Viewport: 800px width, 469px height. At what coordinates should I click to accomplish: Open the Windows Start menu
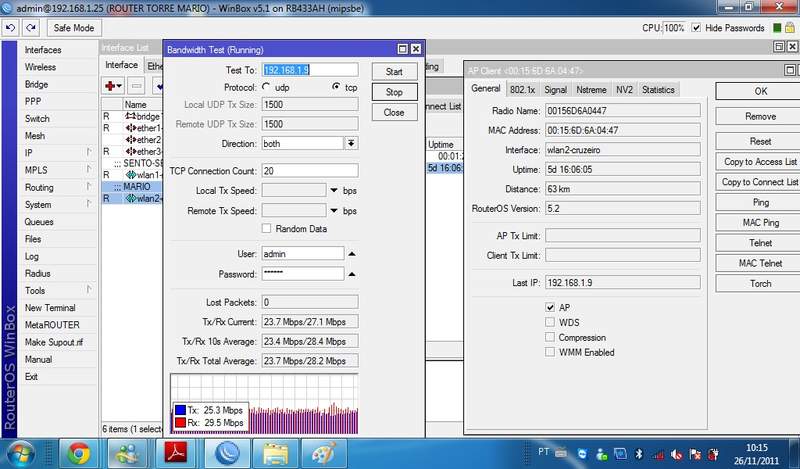click(x=20, y=454)
